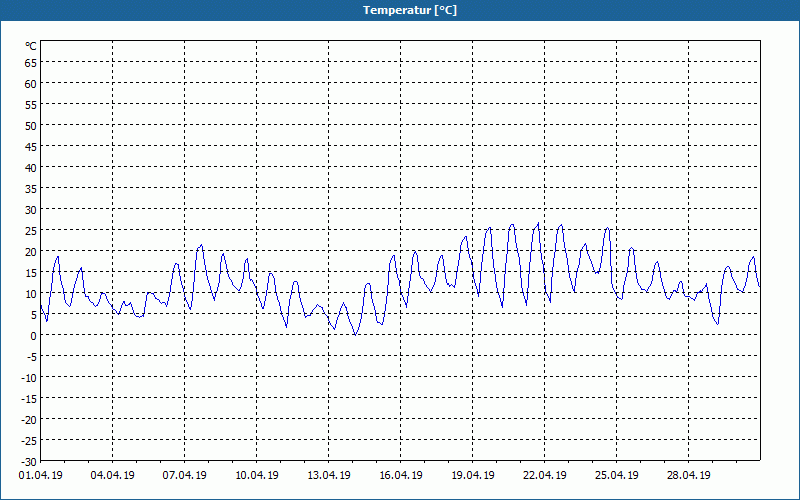
Task: Click the 25 degree axis label
Action: [31, 231]
